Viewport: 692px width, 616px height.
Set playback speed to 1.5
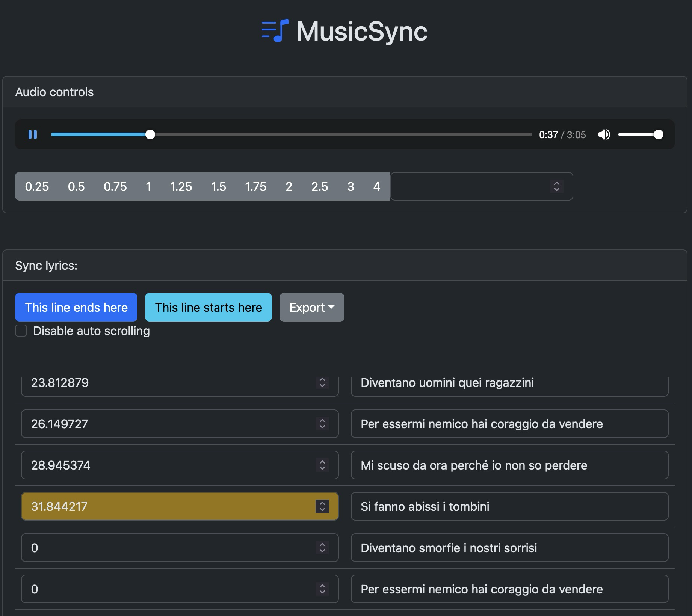218,186
